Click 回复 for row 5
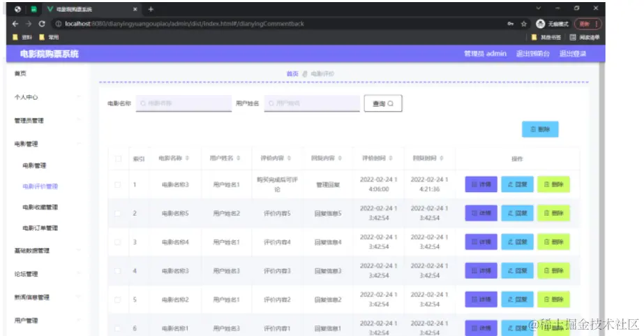 pyautogui.click(x=517, y=300)
